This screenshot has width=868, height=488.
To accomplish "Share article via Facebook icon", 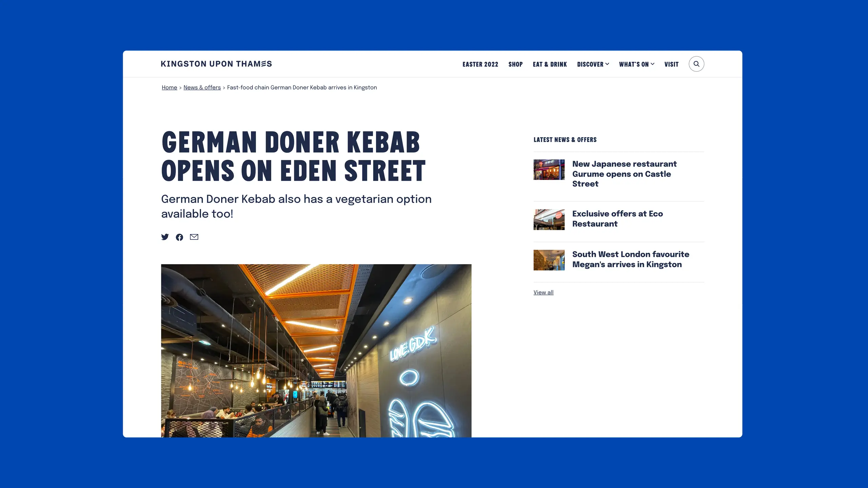I will (179, 237).
